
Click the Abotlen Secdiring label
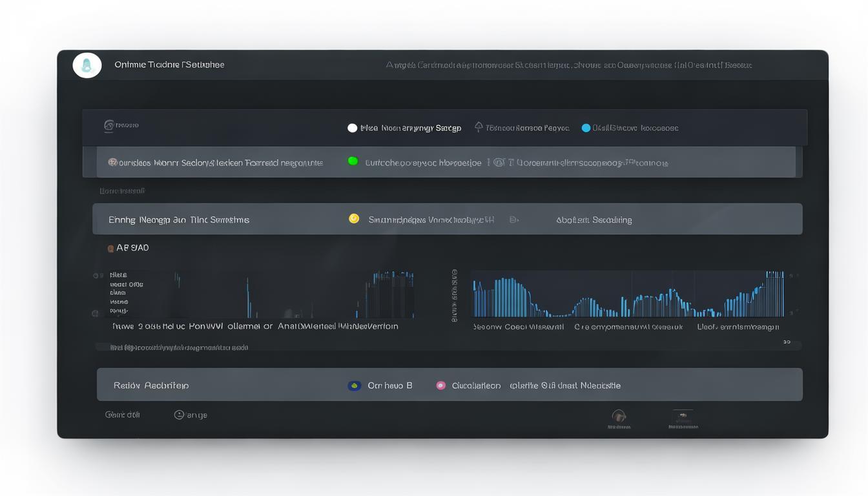[594, 220]
